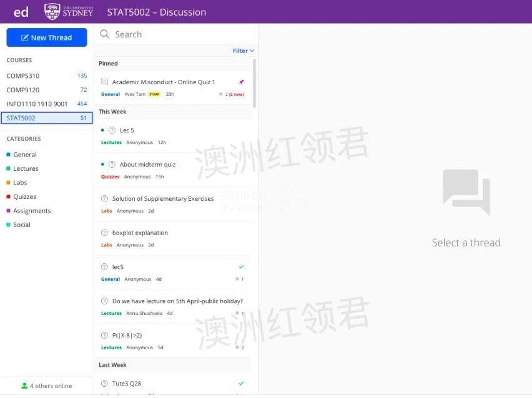Open Solution of Supplementary Exercises thread
Screen dimensions: 532x398
(162, 199)
